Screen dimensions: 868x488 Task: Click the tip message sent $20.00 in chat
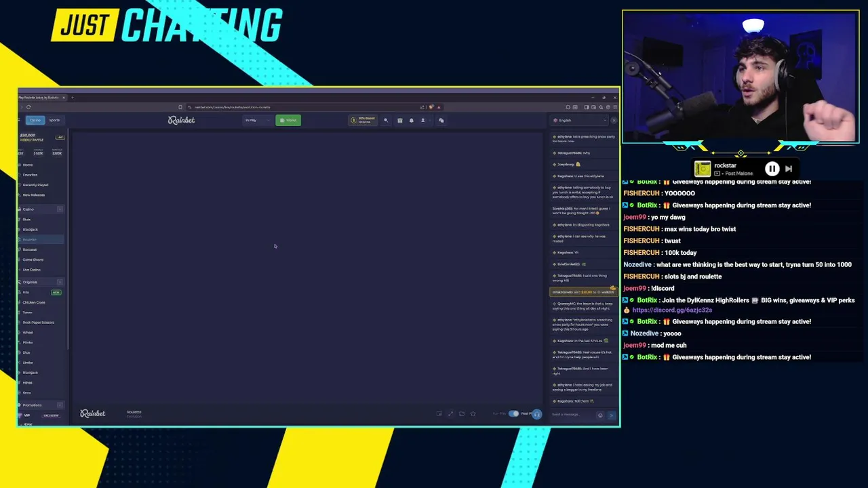coord(583,292)
